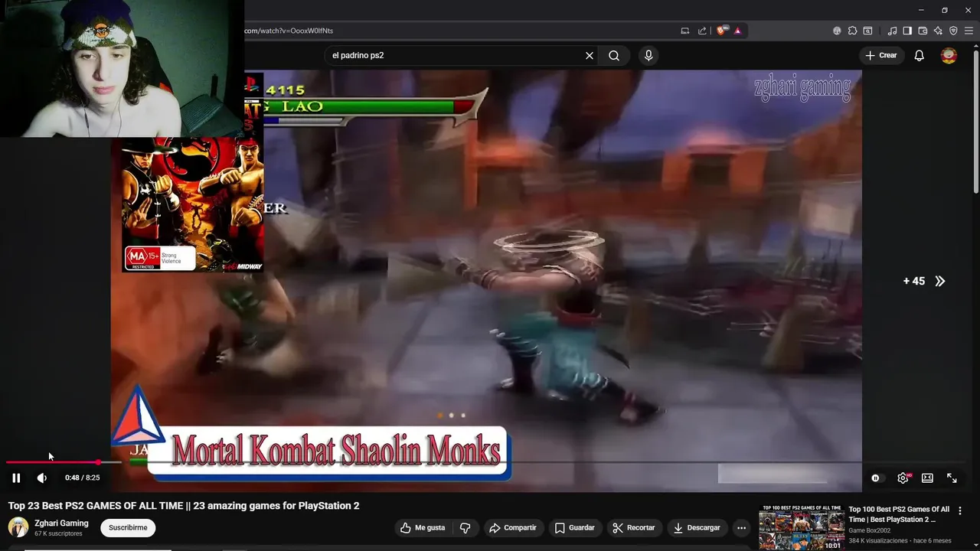
Task: Click the Zghari Gaming channel avatar
Action: click(18, 527)
